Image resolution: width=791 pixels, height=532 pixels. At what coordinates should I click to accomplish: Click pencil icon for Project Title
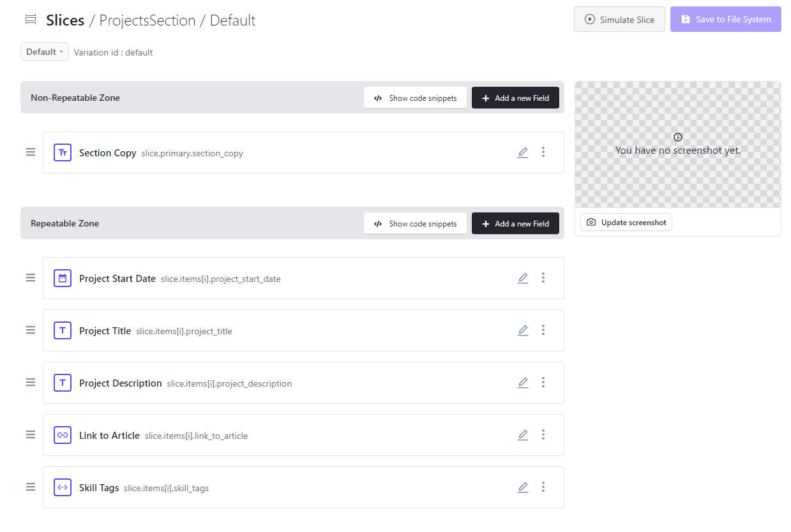pyautogui.click(x=523, y=330)
